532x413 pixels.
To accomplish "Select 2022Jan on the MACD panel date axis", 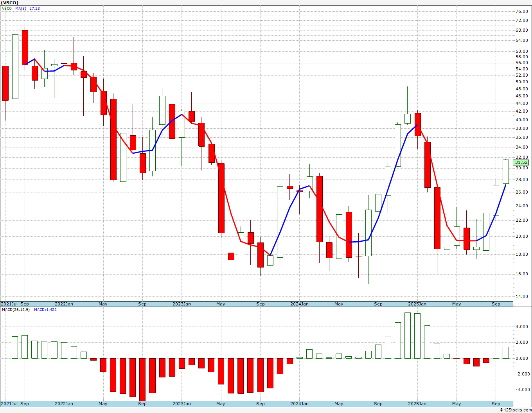I will 64,404.
